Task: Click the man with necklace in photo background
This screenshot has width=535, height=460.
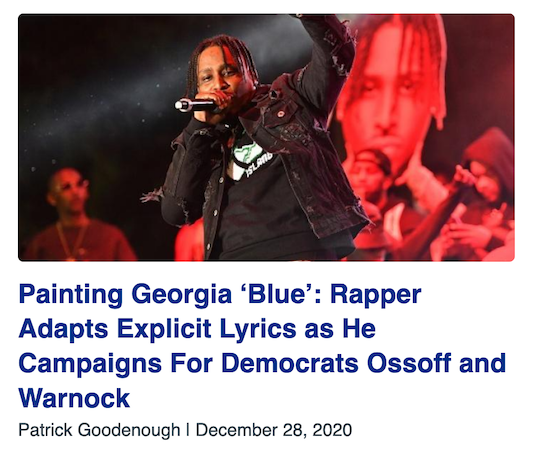Action: [x=75, y=215]
